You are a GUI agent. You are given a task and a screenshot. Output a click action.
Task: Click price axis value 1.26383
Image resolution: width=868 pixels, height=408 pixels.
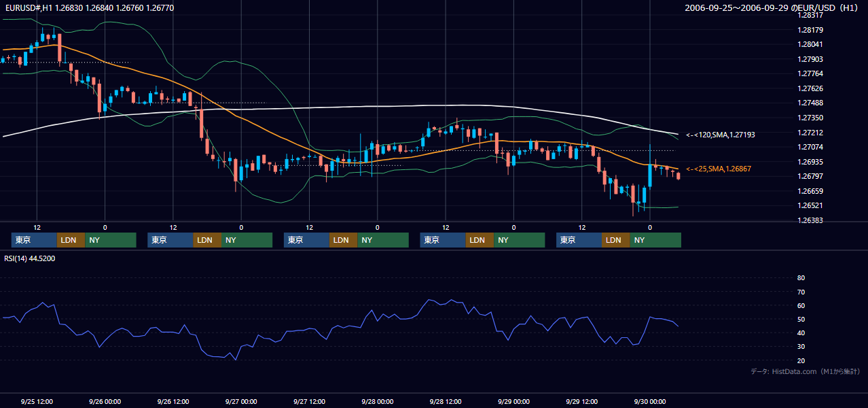click(x=810, y=220)
